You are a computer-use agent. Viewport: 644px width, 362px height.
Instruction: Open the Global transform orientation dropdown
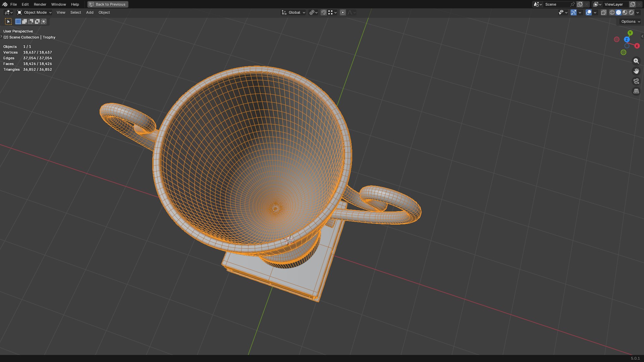(293, 12)
